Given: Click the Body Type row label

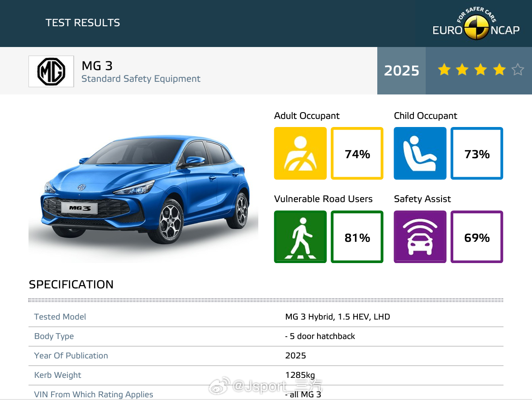Looking at the screenshot, I should tap(54, 336).
